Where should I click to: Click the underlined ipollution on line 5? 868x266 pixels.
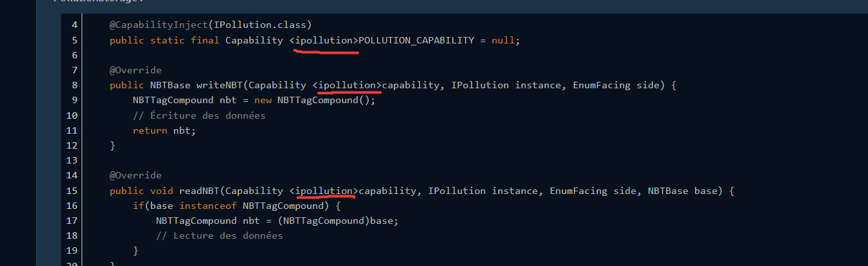[324, 40]
